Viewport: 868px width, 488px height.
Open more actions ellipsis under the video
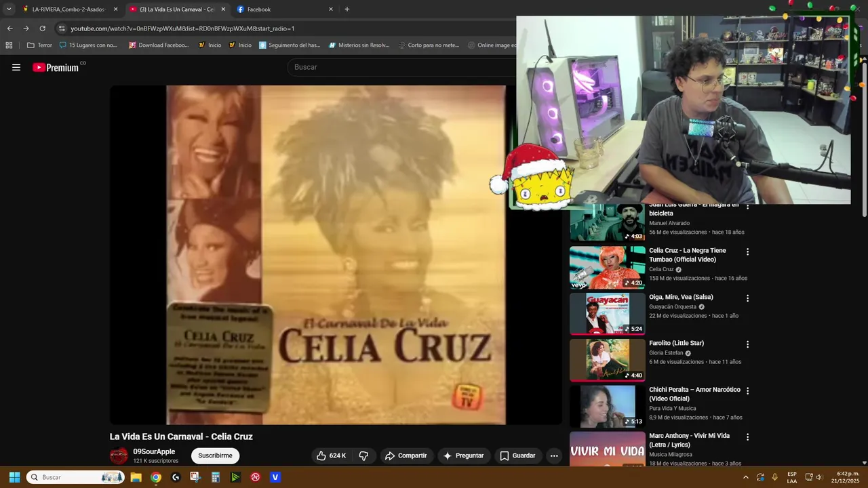click(554, 455)
